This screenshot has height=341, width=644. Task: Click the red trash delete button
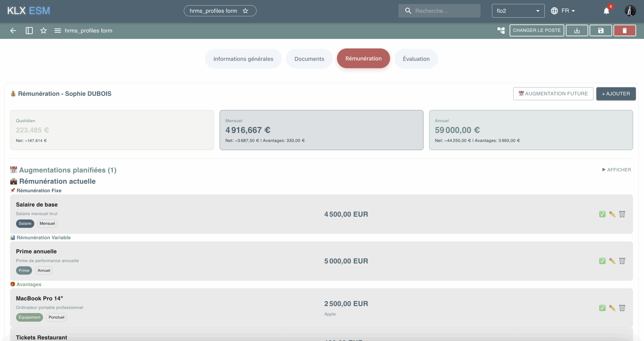(x=624, y=30)
